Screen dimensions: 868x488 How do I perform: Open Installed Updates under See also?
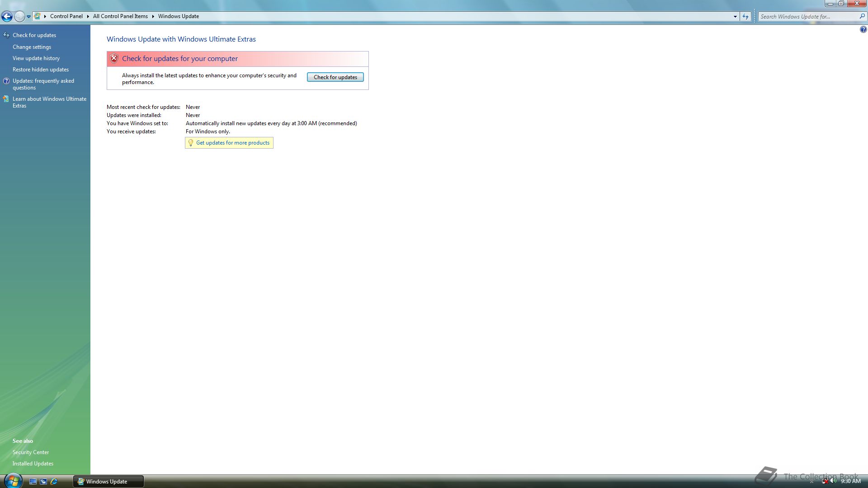[x=33, y=464]
